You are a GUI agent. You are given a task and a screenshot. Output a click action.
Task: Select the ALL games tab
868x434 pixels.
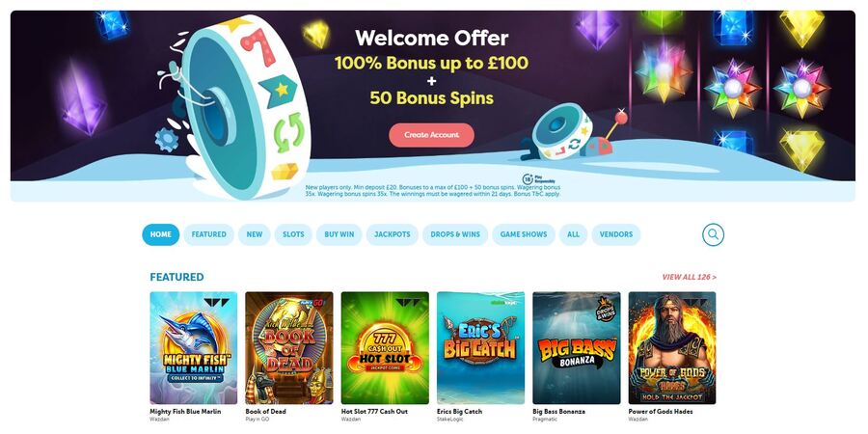574,234
